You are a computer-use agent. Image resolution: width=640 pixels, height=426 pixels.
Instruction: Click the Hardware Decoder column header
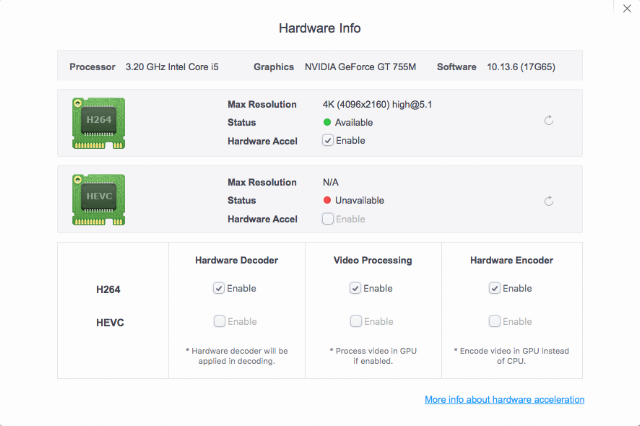(236, 260)
